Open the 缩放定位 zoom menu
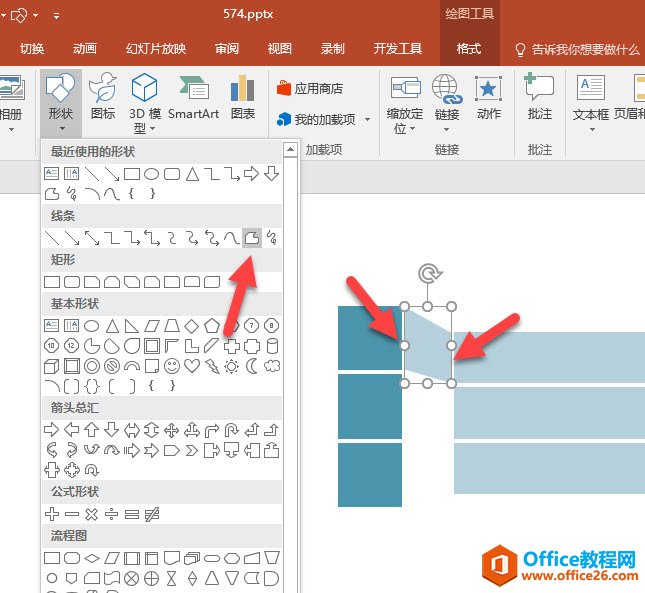The width and height of the screenshot is (645, 593). [405, 104]
